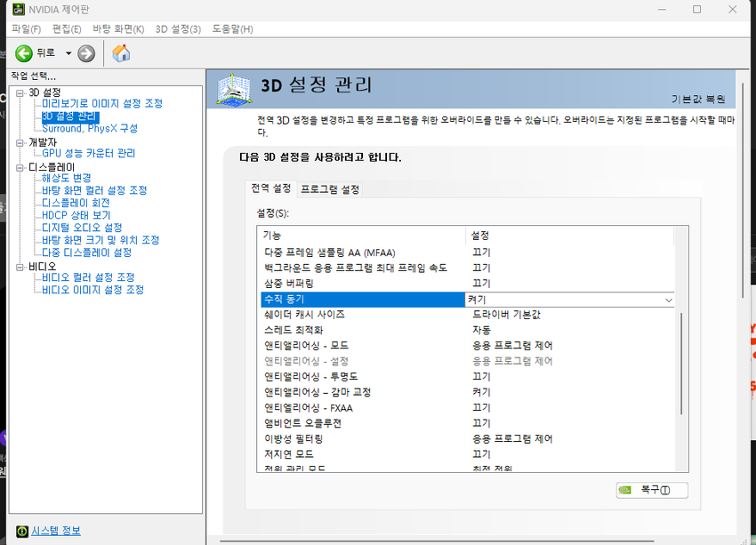Switch to the 프로그램 설정 tab
The image size is (756, 545).
point(330,189)
